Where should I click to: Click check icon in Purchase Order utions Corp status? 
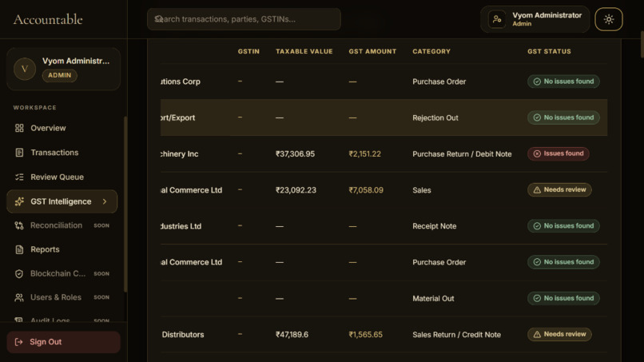point(537,82)
